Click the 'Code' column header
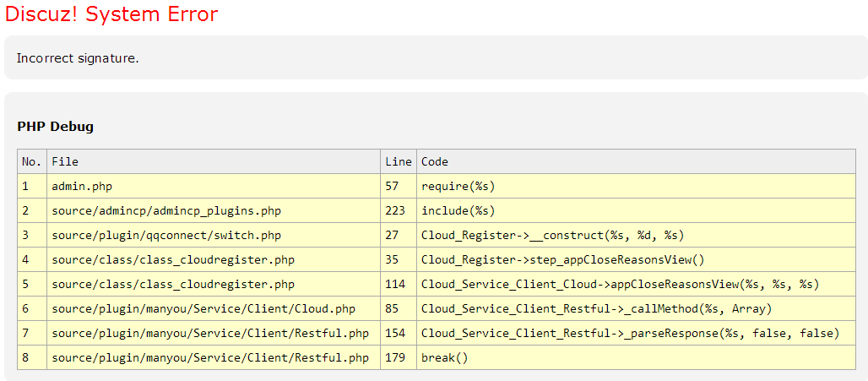 point(435,161)
